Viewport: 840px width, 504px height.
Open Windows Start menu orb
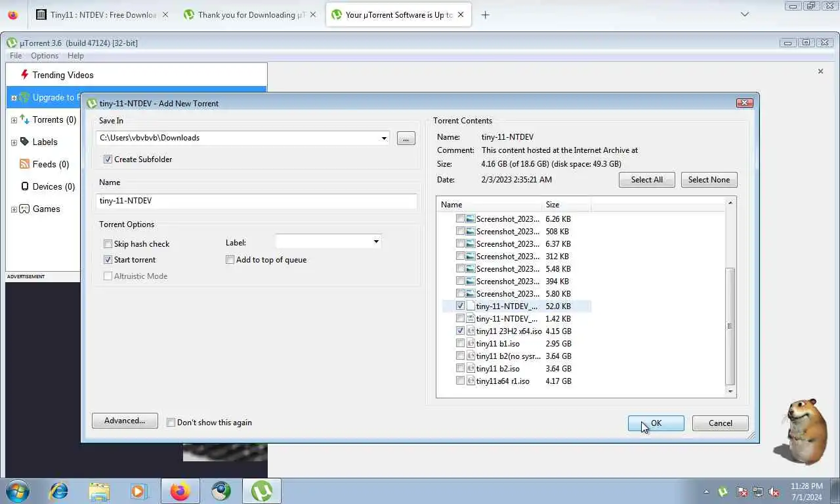(x=16, y=491)
